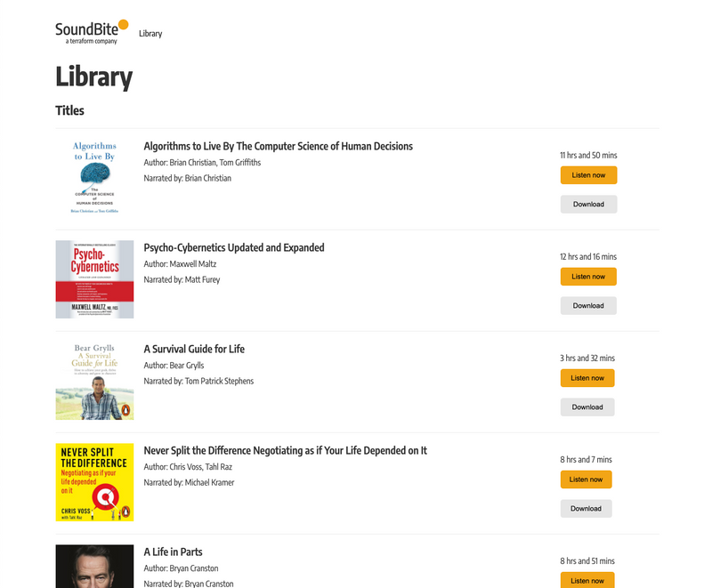
Task: Listen now to Never Split the Difference
Action: tap(586, 479)
